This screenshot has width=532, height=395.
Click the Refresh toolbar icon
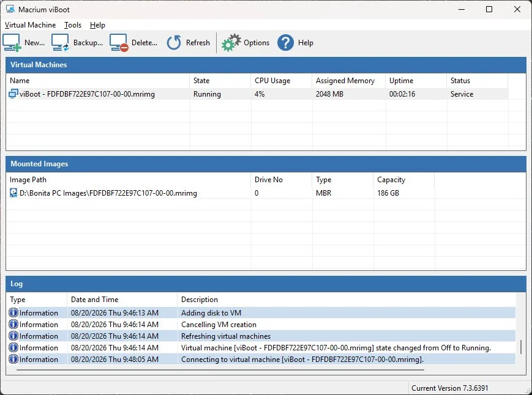(x=174, y=43)
